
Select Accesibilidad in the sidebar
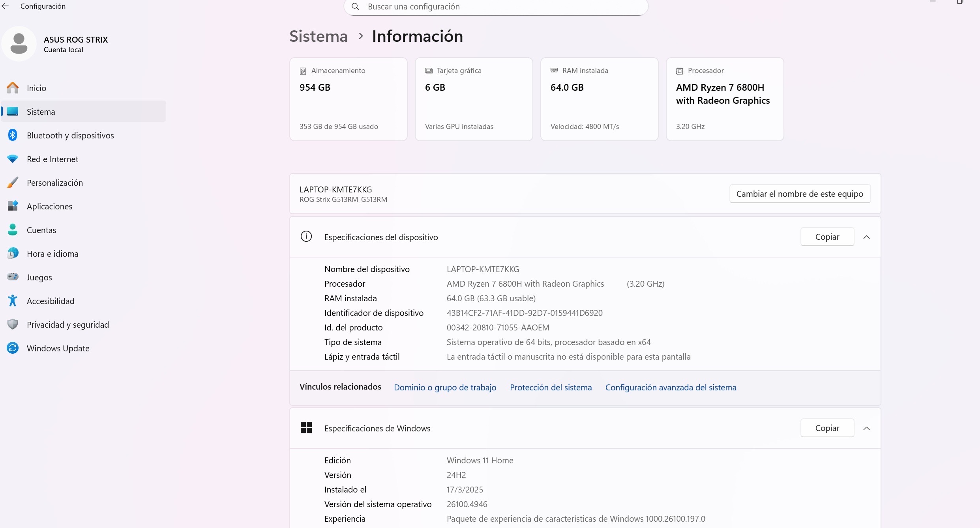pos(84,301)
